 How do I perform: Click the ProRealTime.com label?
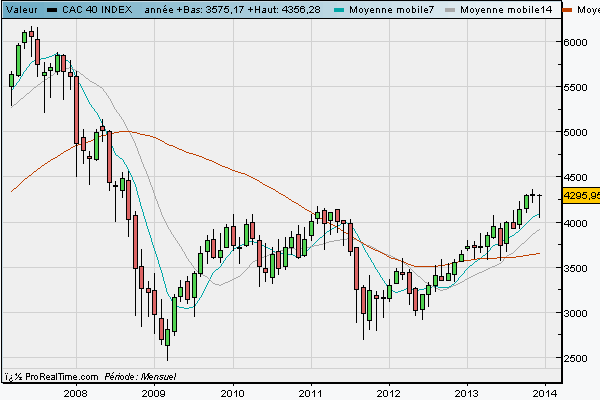coord(61,377)
